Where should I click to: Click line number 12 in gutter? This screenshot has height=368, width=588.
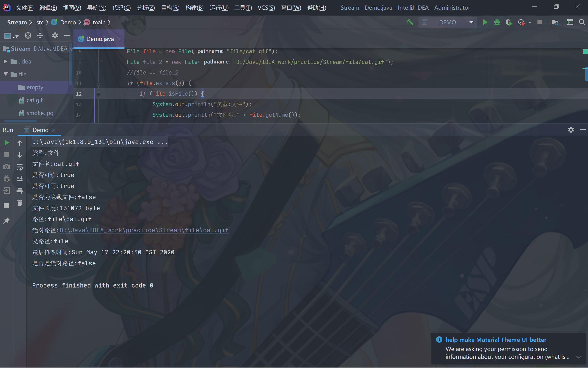(79, 94)
